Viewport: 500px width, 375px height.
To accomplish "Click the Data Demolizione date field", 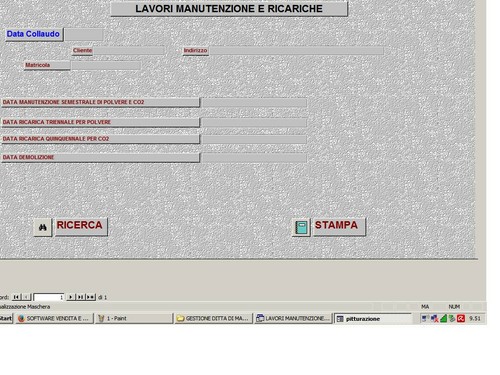I will (x=255, y=158).
